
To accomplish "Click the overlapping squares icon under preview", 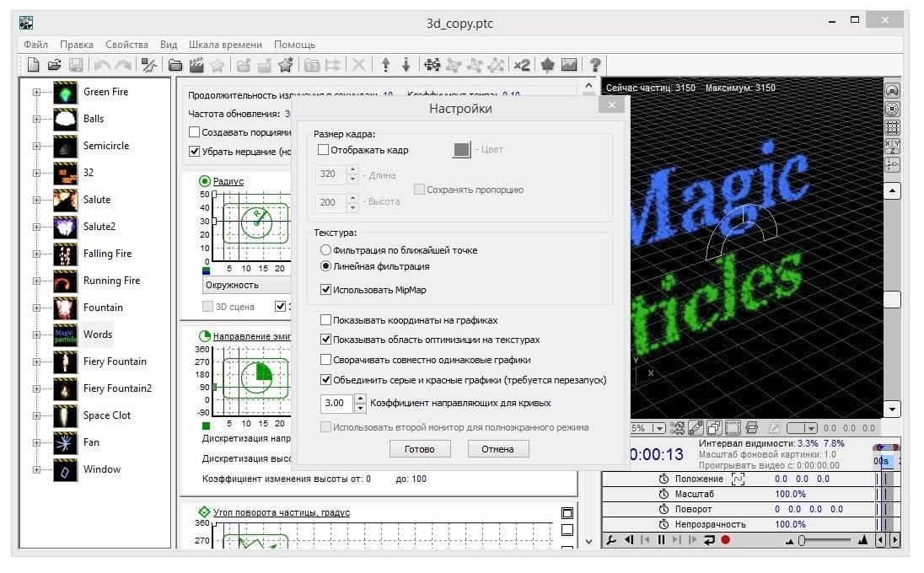I will 715,428.
